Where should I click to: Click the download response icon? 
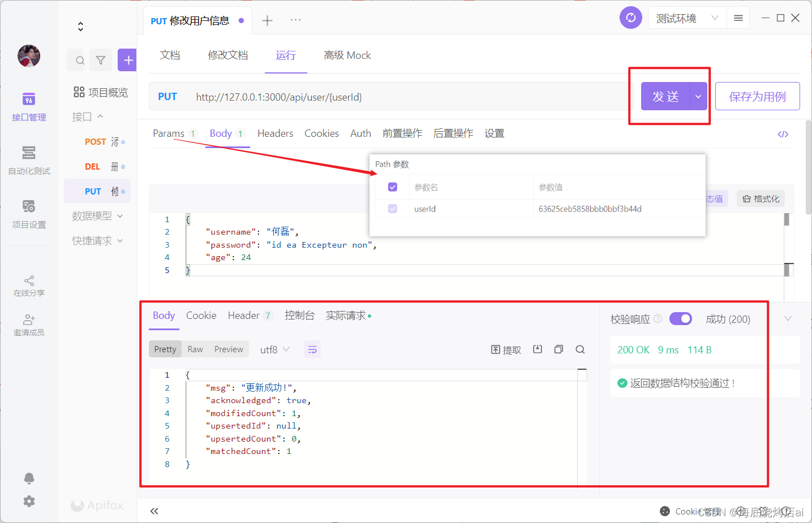coord(538,349)
